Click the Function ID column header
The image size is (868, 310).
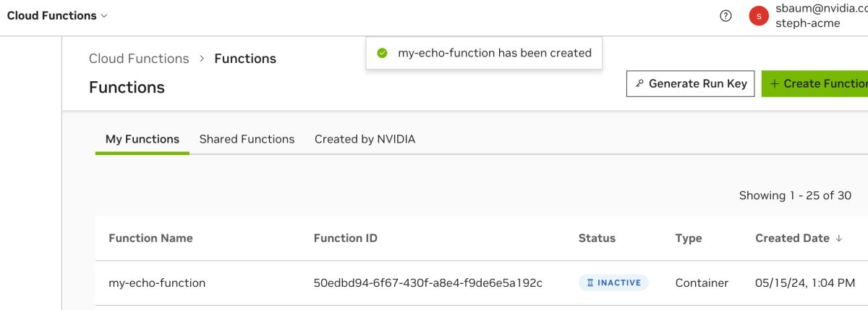pyautogui.click(x=346, y=238)
